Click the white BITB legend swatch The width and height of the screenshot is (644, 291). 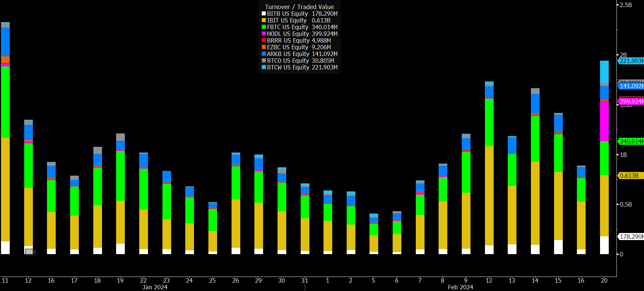[x=264, y=14]
